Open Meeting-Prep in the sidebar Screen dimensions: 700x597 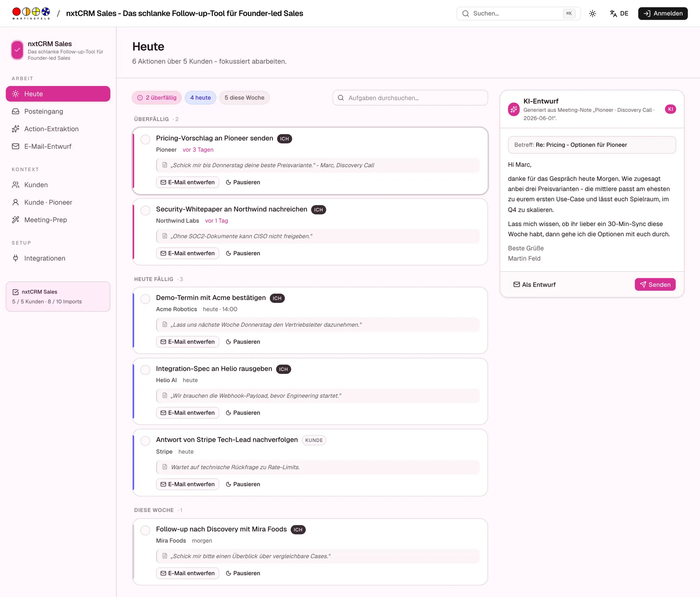click(58, 220)
